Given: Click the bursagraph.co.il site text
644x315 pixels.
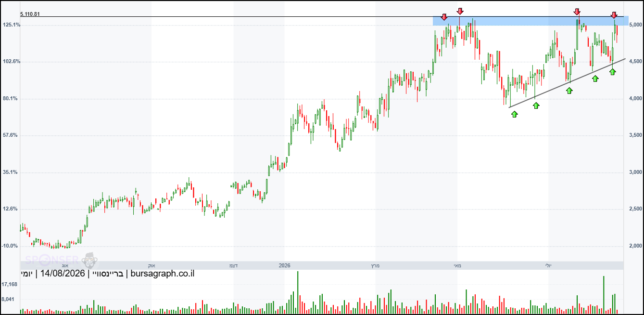Looking at the screenshot, I should [x=163, y=274].
